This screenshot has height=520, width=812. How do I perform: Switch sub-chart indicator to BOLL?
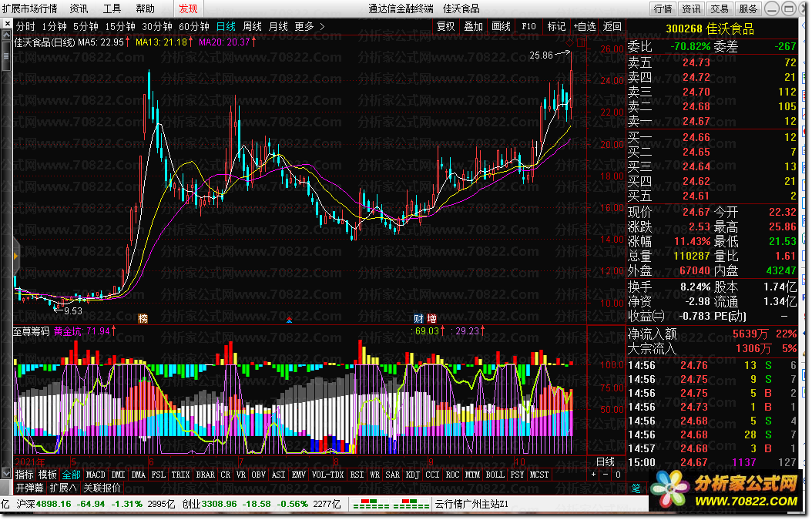[x=495, y=475]
